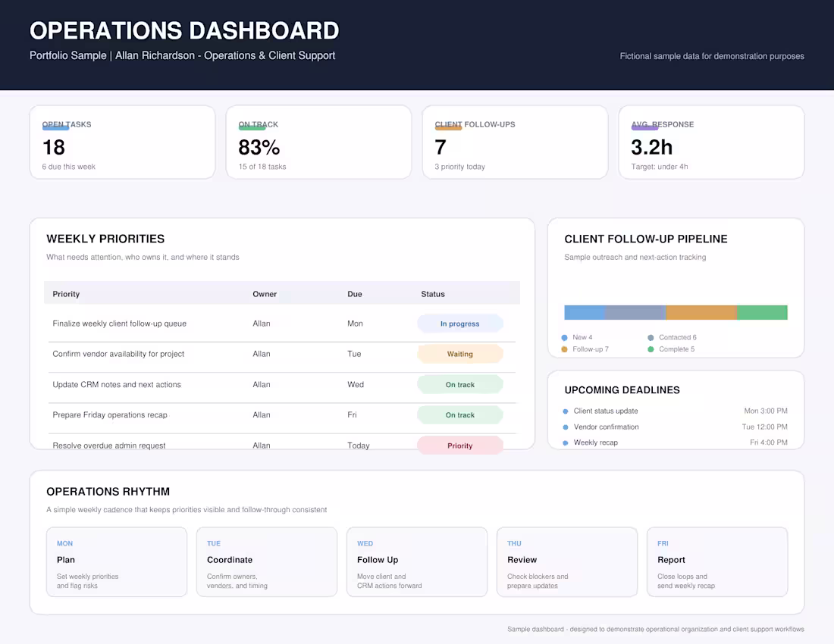Click '3 priority today' subtext
The image size is (834, 644).
460,167
